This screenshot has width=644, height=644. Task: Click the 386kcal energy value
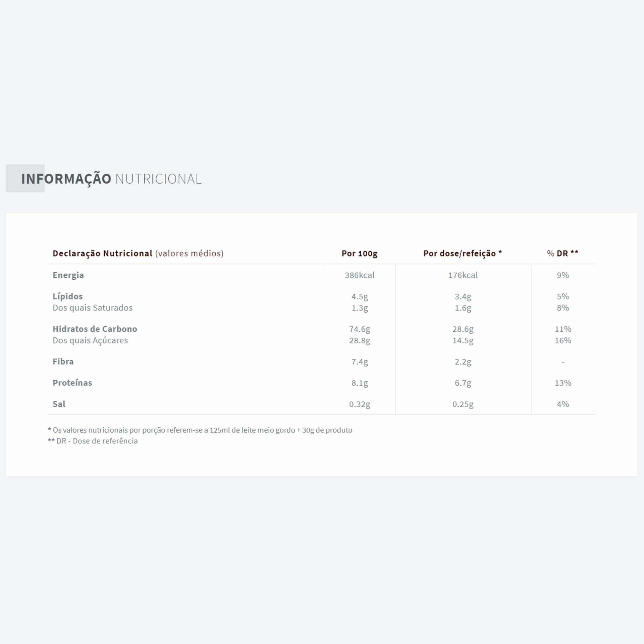coord(359,275)
